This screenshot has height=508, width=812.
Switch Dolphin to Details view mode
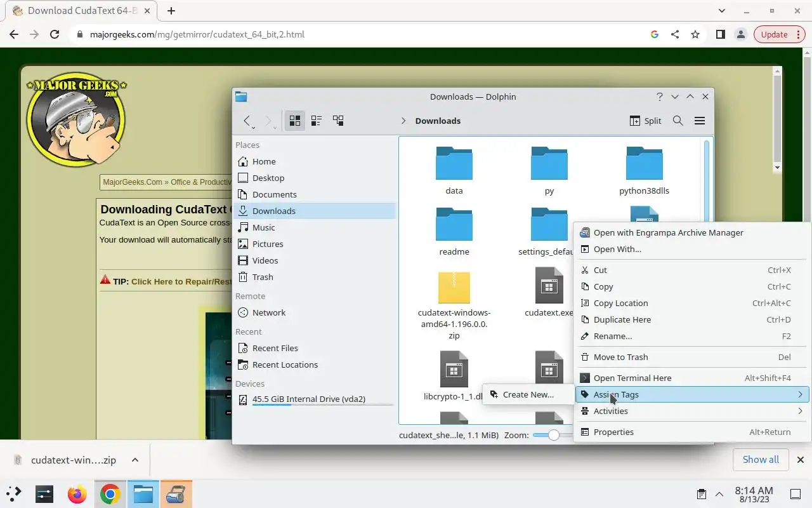[338, 121]
